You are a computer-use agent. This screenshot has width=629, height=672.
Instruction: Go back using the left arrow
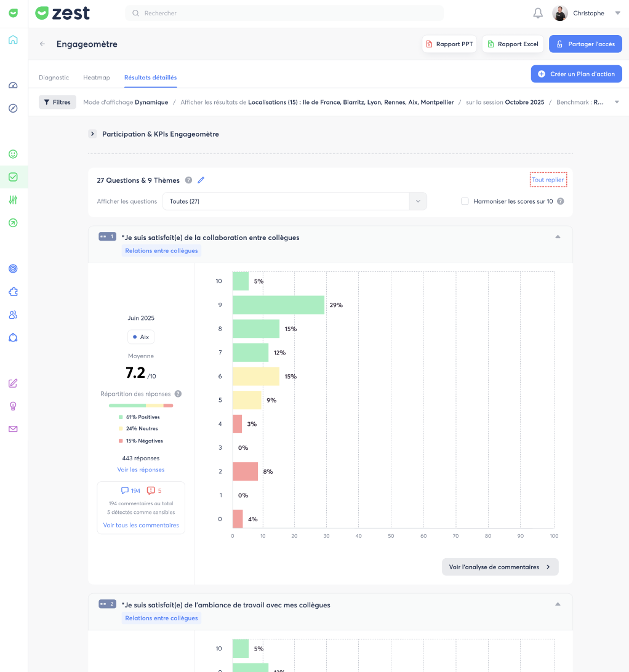click(42, 44)
